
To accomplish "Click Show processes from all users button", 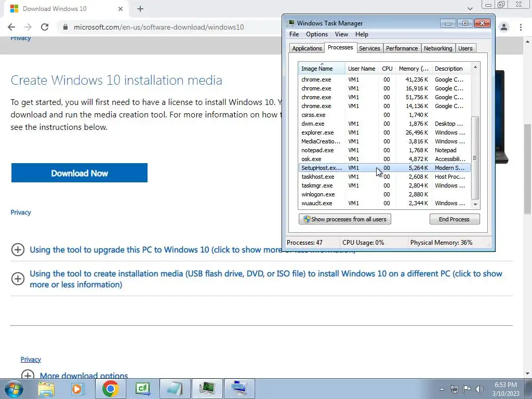I will (x=345, y=219).
